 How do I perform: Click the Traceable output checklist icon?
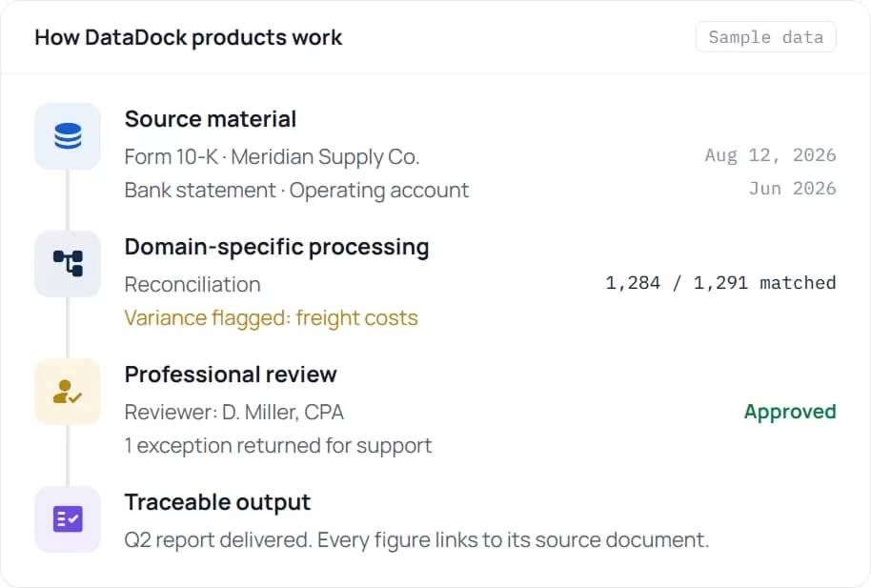[x=68, y=519]
